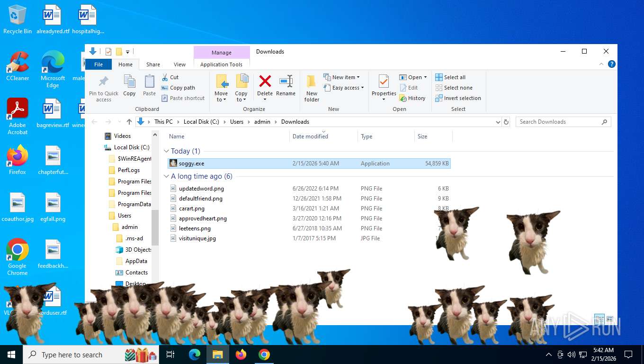Image resolution: width=644 pixels, height=364 pixels.
Task: Click This PC in the address path
Action: coord(163,122)
